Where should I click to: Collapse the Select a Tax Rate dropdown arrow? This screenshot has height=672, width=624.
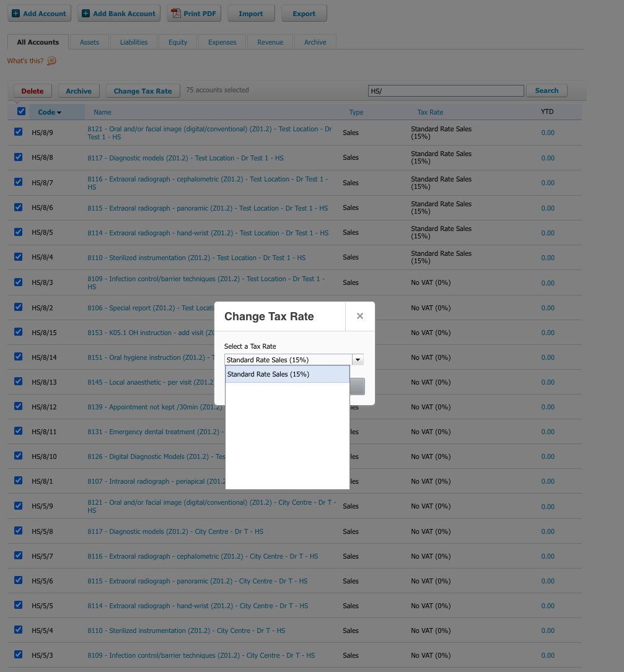tap(357, 359)
